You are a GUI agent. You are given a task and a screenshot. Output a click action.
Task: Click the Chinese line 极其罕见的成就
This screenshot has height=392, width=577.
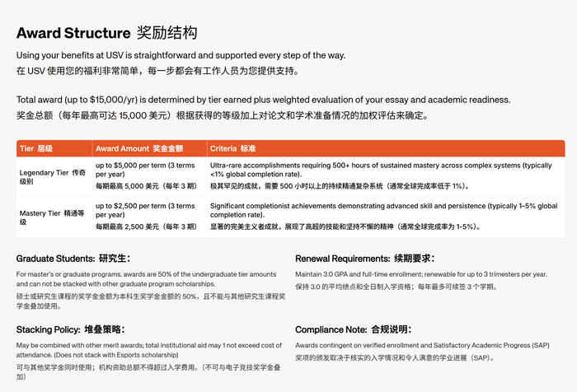340,186
